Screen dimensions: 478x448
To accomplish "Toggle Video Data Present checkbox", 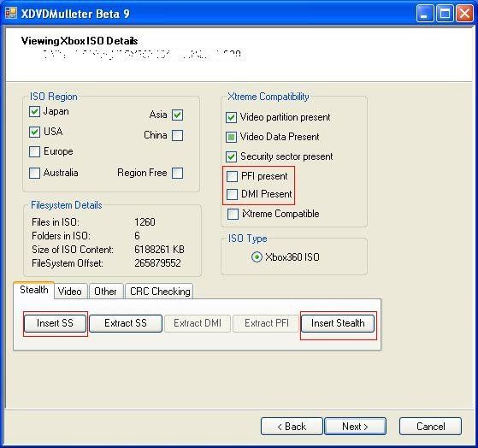I will click(231, 137).
